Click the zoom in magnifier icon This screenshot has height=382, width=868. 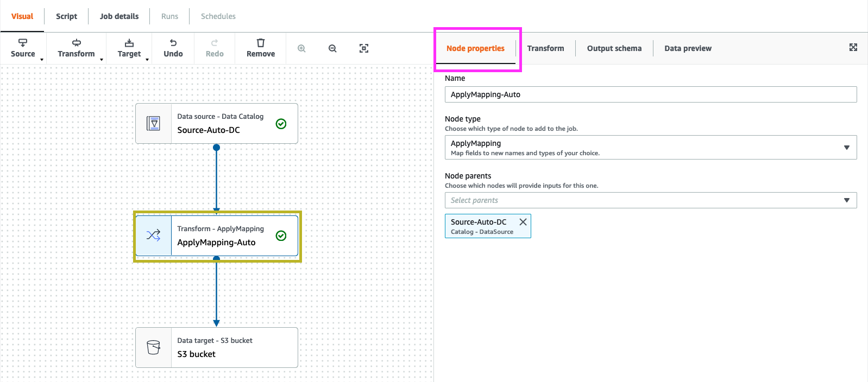coord(301,48)
